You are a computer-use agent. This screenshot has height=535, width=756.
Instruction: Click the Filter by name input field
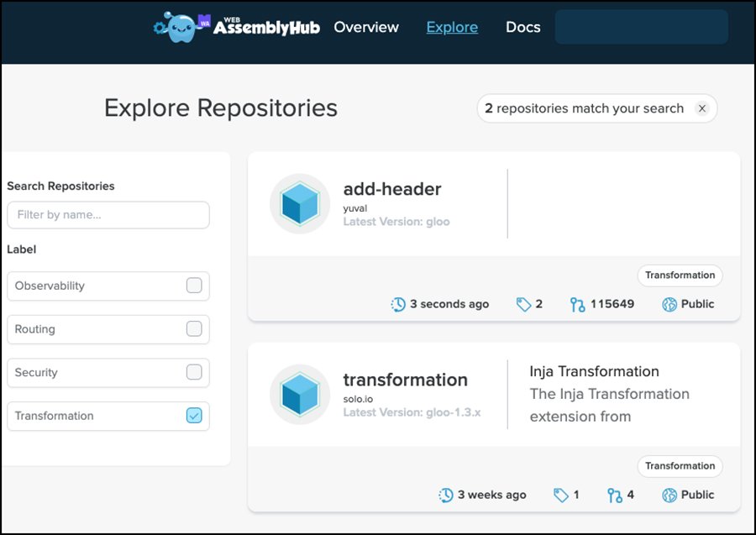click(x=108, y=215)
